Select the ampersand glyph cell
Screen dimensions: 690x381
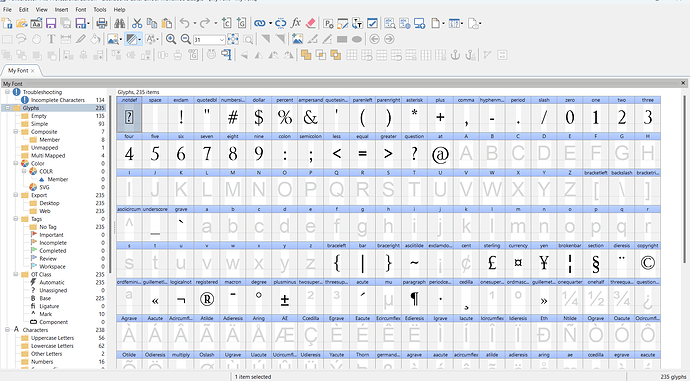pyautogui.click(x=310, y=114)
